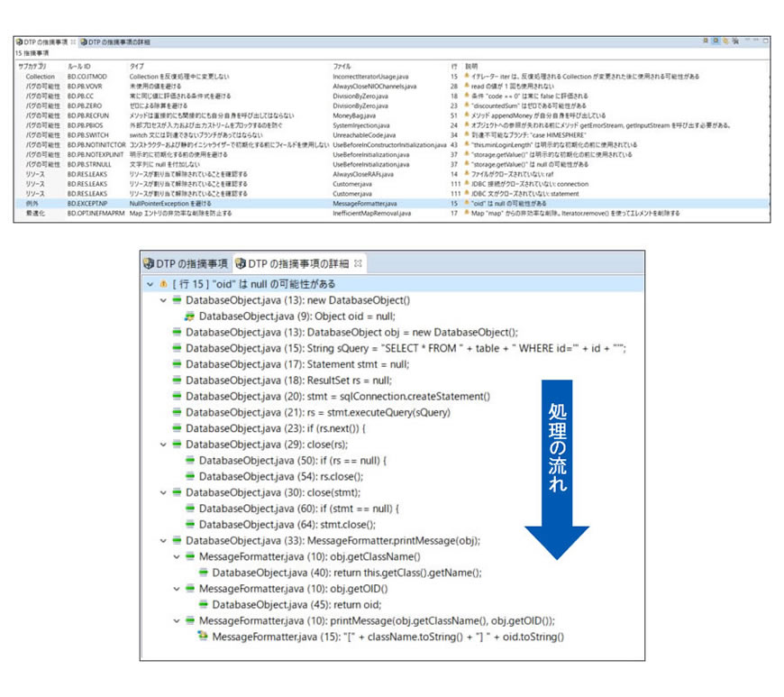Select row "DatabaseObject.java (13): DatabaseObject obj = new DatabaseObject();"

coord(352,332)
